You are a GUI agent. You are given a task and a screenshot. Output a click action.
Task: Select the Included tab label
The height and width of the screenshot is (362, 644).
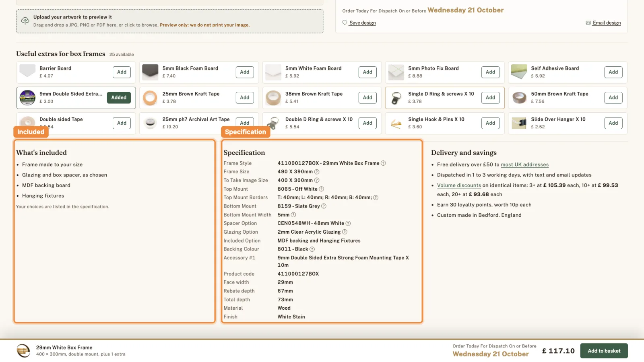tap(31, 132)
